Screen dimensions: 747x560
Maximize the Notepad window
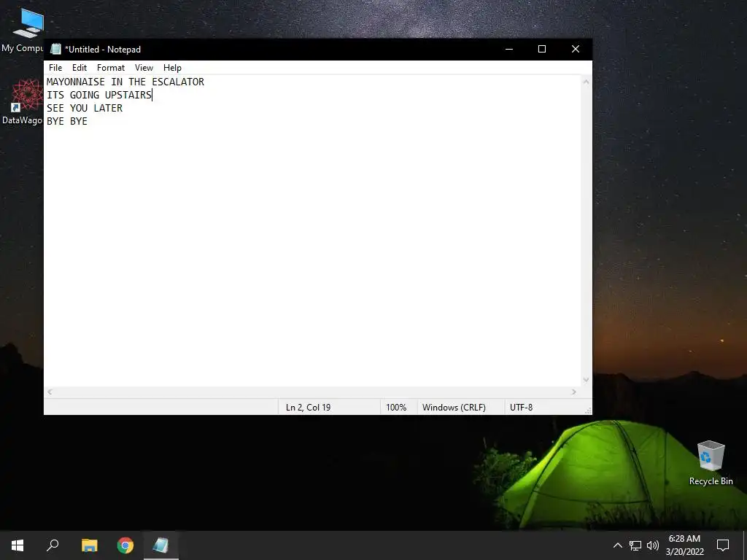click(x=542, y=49)
